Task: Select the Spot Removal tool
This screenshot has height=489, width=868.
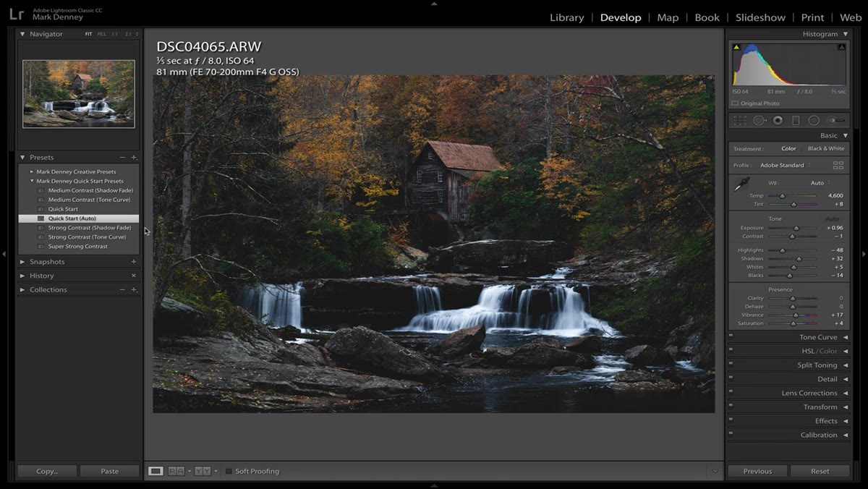Action: point(759,121)
